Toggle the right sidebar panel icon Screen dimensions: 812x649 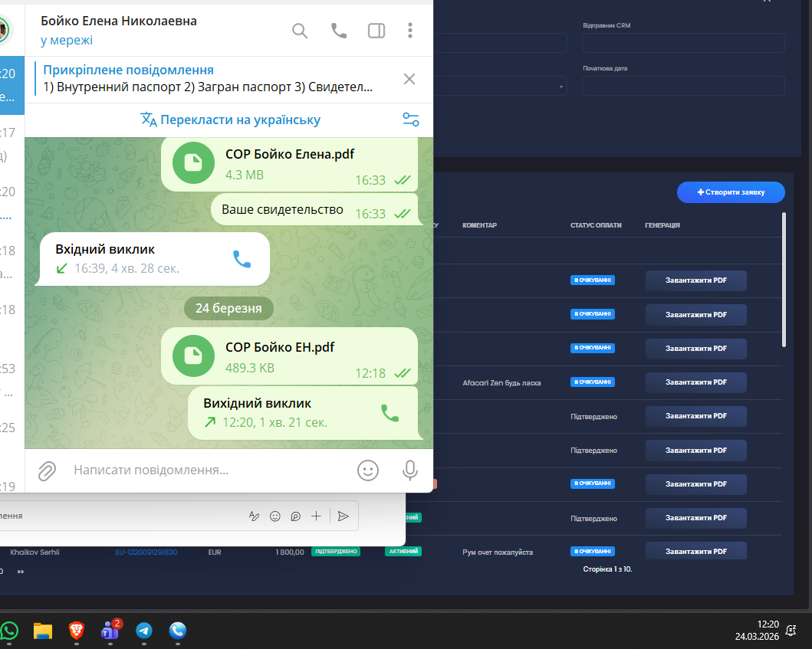(376, 31)
